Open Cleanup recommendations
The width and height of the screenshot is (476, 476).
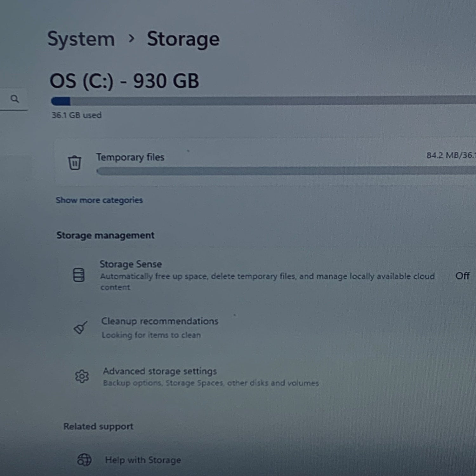click(x=160, y=321)
